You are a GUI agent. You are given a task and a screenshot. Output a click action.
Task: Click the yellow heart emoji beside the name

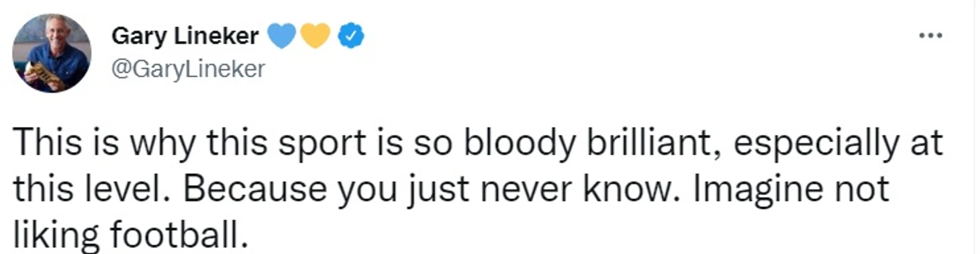point(315,36)
